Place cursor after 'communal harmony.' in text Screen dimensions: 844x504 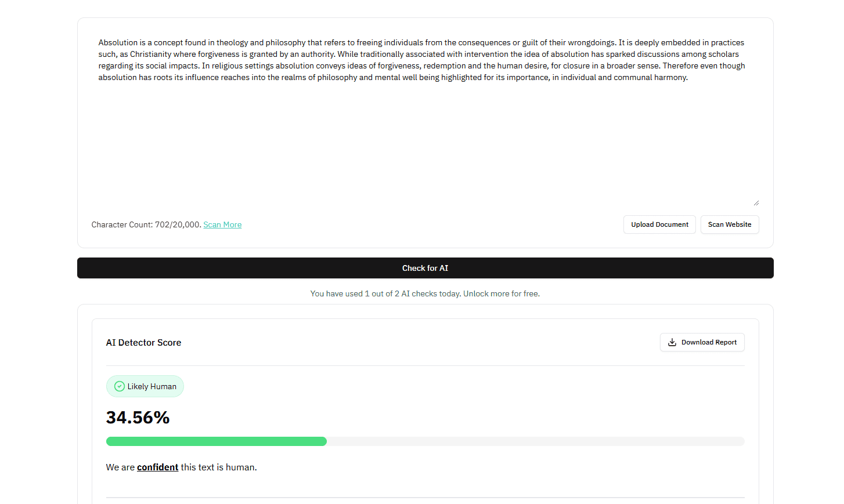click(x=689, y=77)
